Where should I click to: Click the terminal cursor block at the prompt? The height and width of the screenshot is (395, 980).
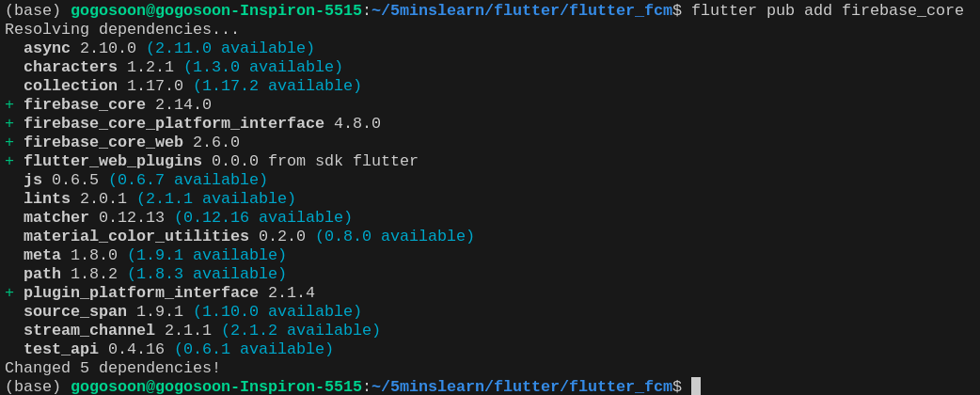[696, 387]
